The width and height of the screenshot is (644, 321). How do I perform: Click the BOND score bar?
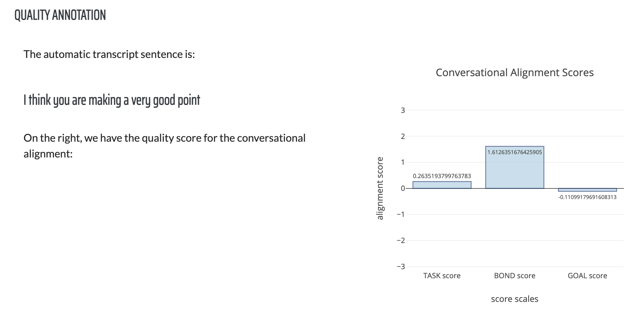(x=515, y=167)
